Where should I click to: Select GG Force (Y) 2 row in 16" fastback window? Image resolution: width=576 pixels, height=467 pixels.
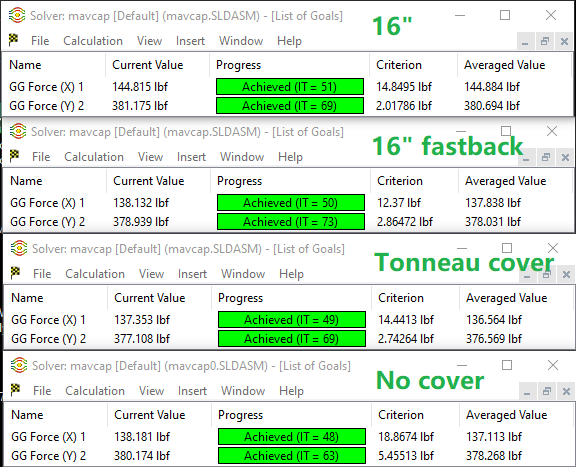point(288,222)
